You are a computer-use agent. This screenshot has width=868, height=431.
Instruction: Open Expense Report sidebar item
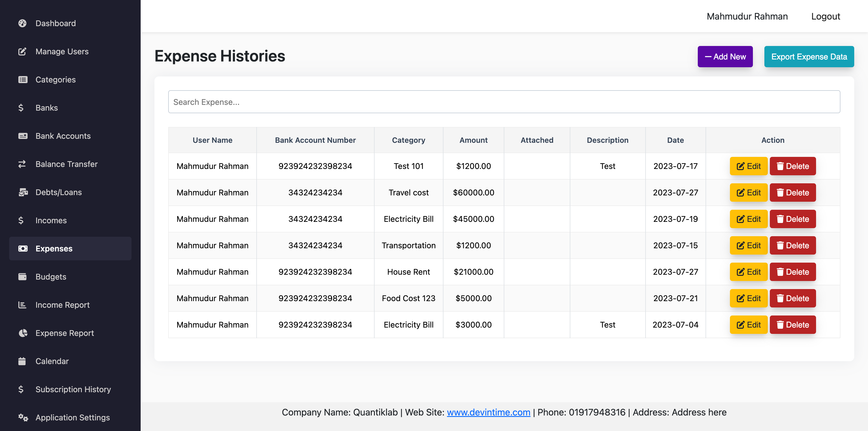(65, 333)
